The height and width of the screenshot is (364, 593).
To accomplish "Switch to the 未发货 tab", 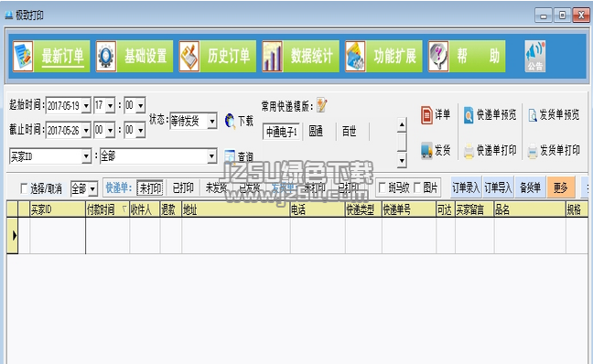I will [216, 187].
